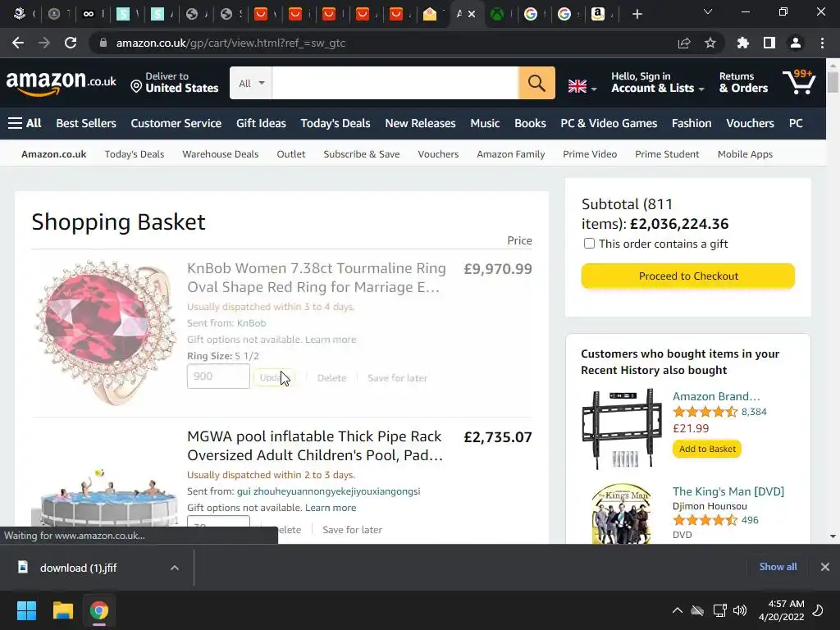This screenshot has width=840, height=630.
Task: Reload the page with refresh icon
Action: coord(71,43)
